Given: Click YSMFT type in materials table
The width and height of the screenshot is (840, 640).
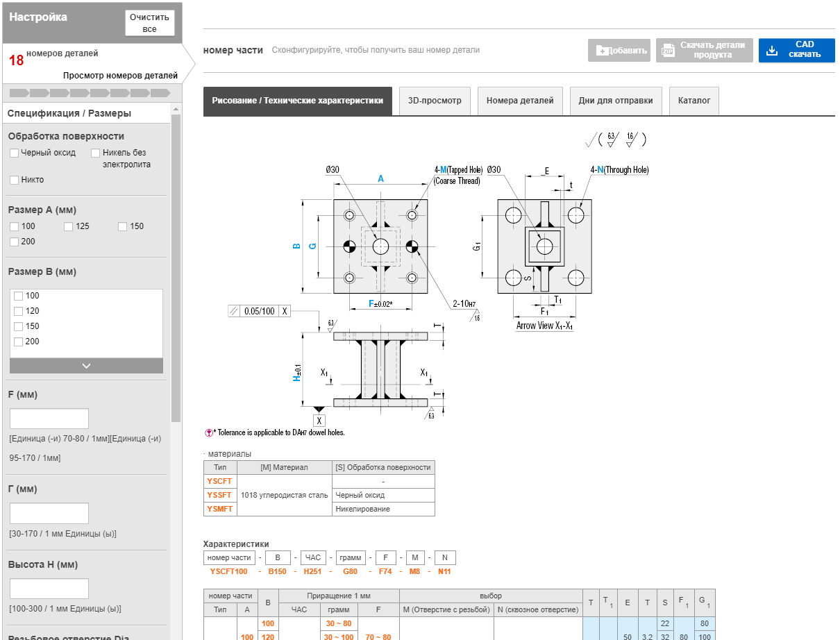Looking at the screenshot, I should pyautogui.click(x=219, y=509).
